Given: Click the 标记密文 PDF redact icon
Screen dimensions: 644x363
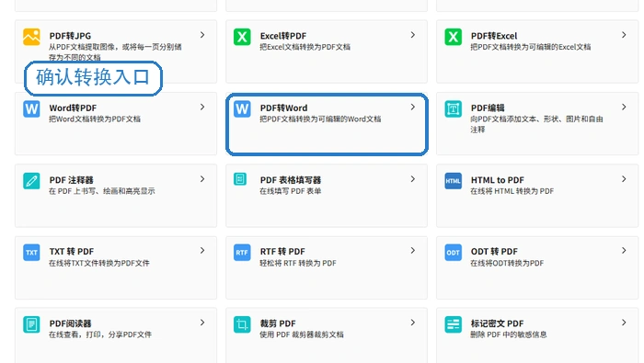Looking at the screenshot, I should (453, 324).
